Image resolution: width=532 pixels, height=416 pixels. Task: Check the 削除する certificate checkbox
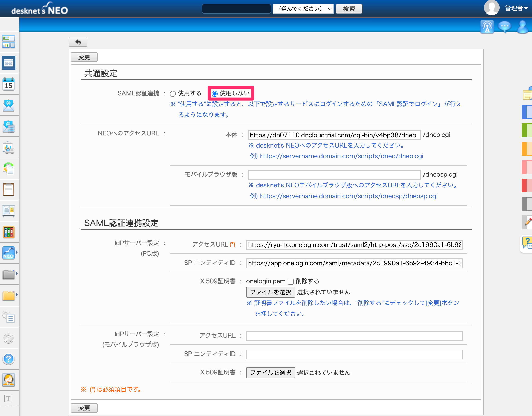click(290, 281)
